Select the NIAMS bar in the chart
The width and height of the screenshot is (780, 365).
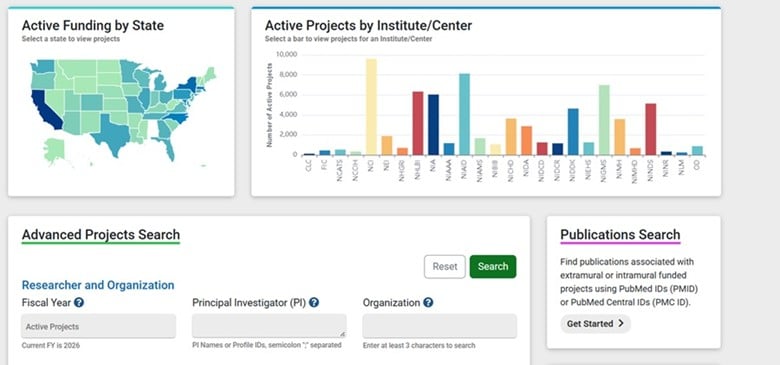(480, 147)
